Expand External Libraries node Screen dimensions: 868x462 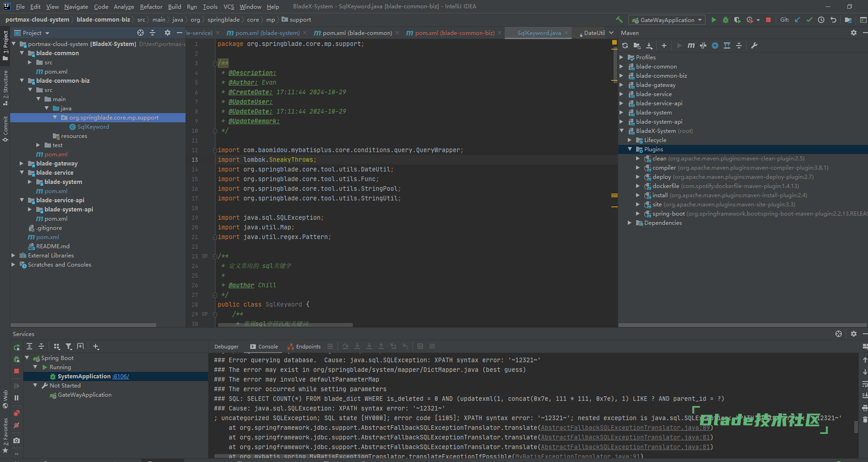tap(13, 255)
